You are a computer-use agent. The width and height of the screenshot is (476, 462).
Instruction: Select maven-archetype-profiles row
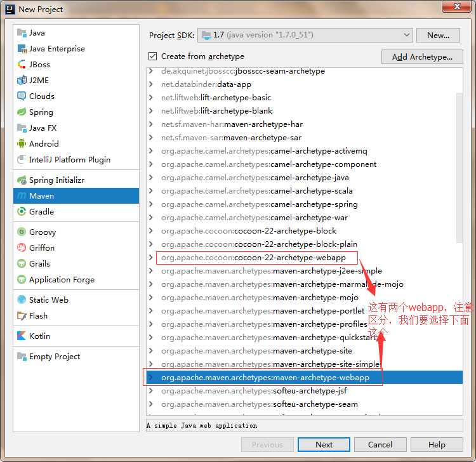click(305, 324)
